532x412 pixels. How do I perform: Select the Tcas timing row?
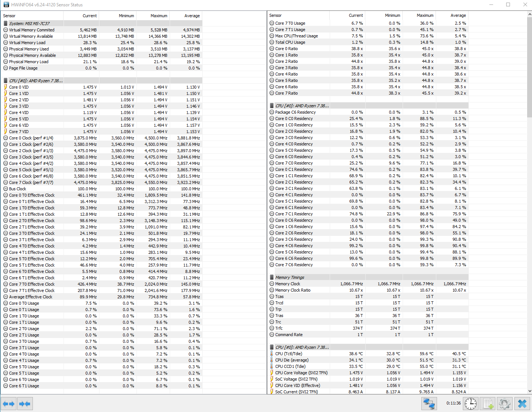coord(368,296)
